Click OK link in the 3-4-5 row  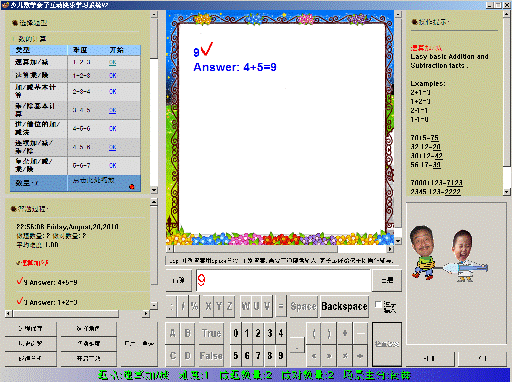(113, 110)
